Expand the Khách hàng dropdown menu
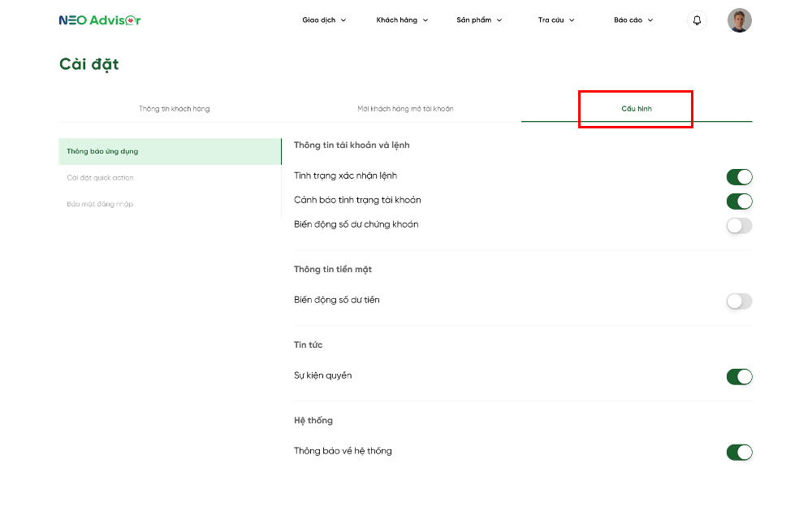This screenshot has height=520, width=812. 402,20
